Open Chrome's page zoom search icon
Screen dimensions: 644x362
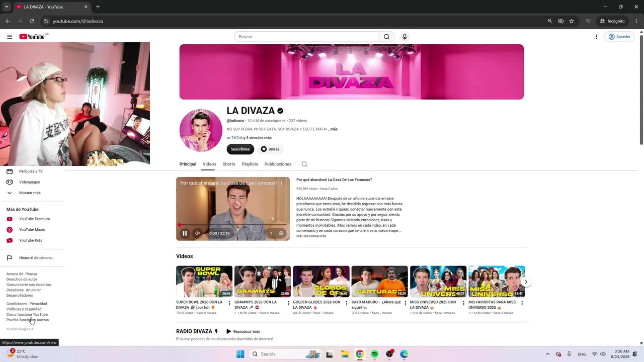[x=550, y=21]
